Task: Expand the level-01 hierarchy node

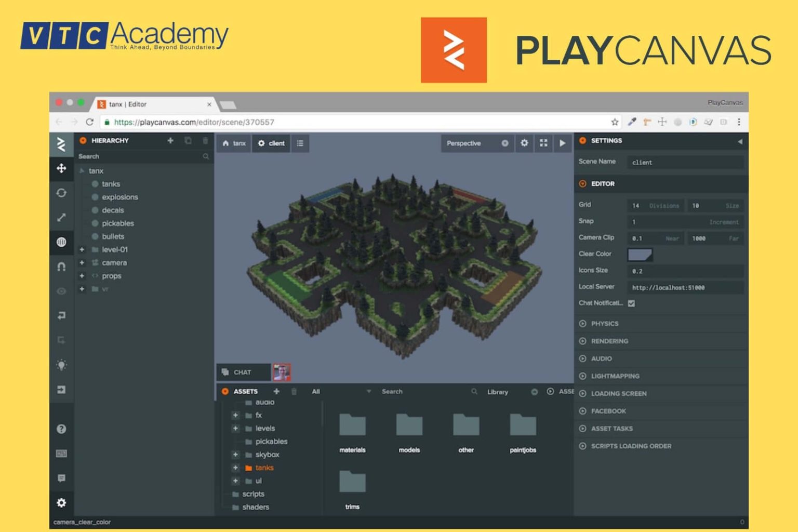Action: pyautogui.click(x=82, y=249)
